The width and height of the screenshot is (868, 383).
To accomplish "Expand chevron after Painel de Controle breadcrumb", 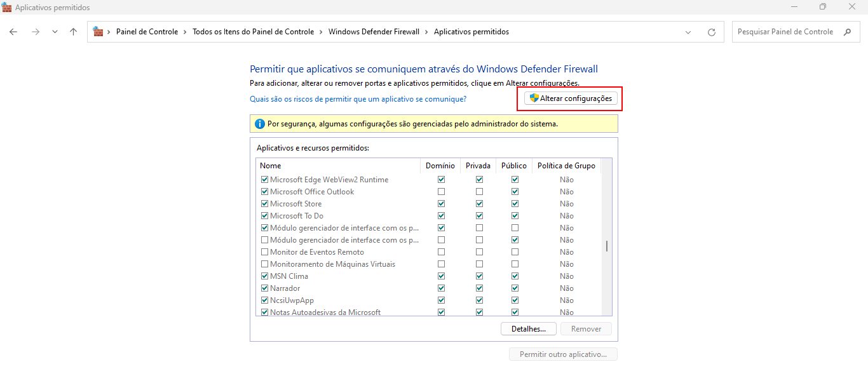I will tap(186, 32).
